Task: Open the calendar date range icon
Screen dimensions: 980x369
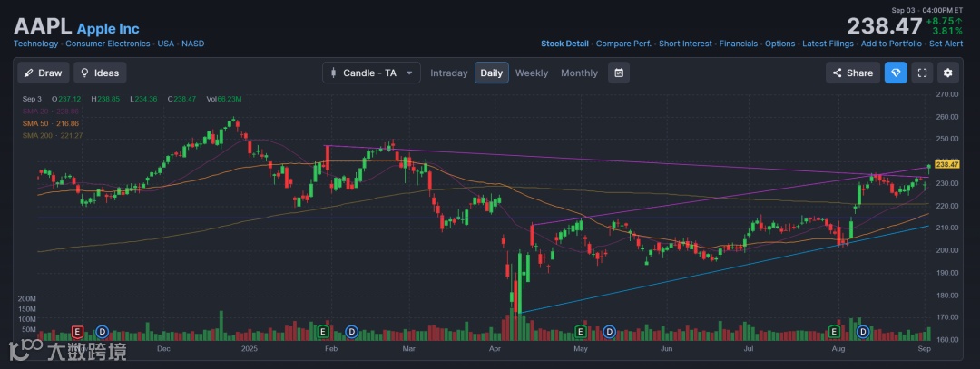Action: (x=619, y=73)
